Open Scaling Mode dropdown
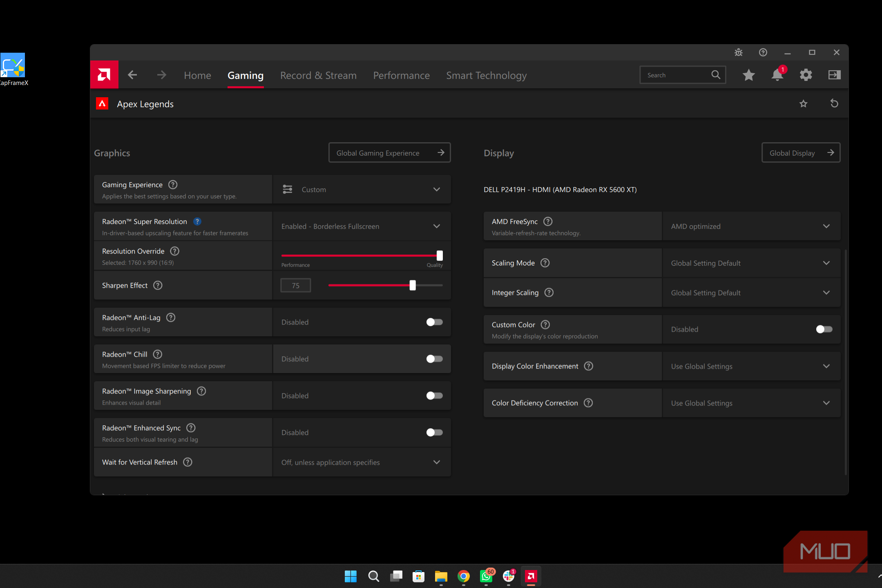 [752, 263]
